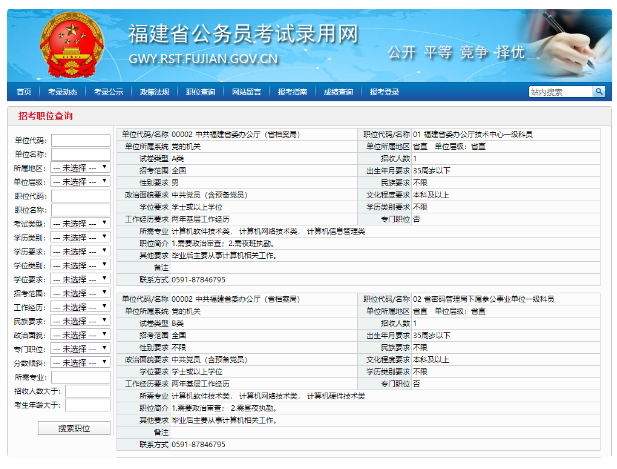Click GWY.RST.FUJIAN.GOV.CN in the banner
The height and width of the screenshot is (469, 617).
[203, 59]
